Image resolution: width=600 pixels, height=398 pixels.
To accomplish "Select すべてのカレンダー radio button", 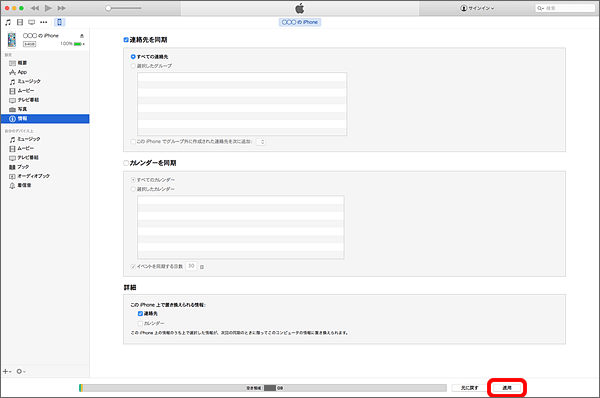I will click(133, 179).
